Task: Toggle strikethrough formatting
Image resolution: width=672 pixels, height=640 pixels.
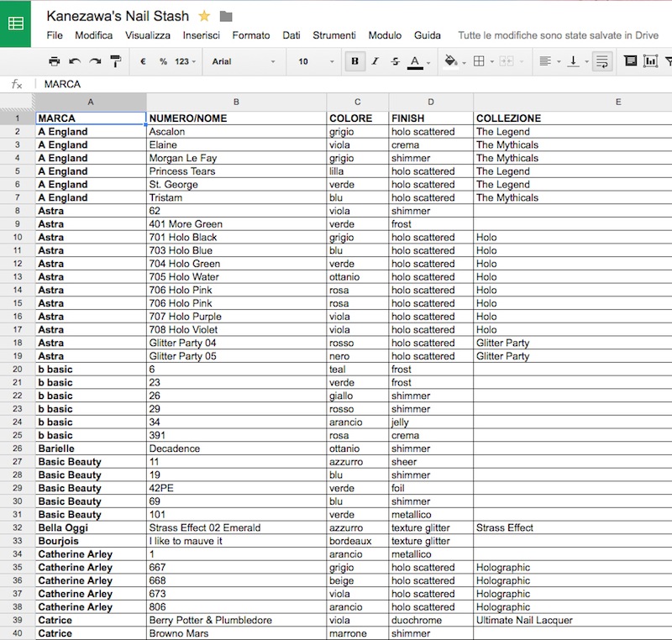Action: point(395,61)
